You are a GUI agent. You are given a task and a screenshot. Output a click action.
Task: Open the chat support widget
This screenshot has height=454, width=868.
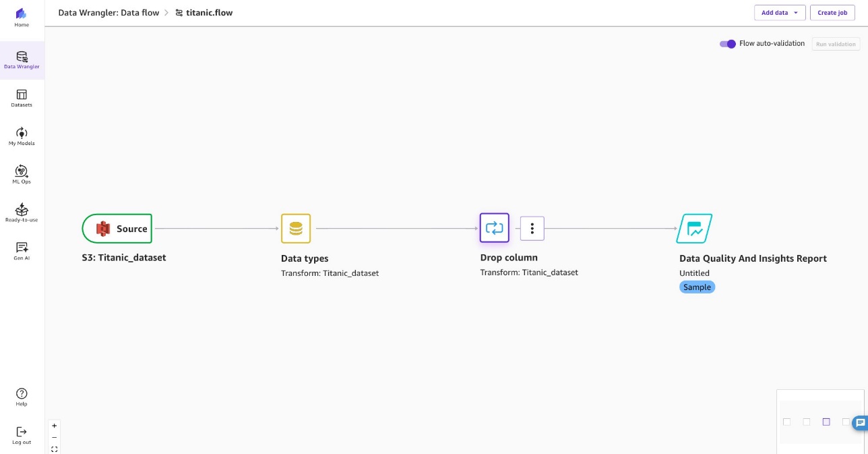[860, 423]
